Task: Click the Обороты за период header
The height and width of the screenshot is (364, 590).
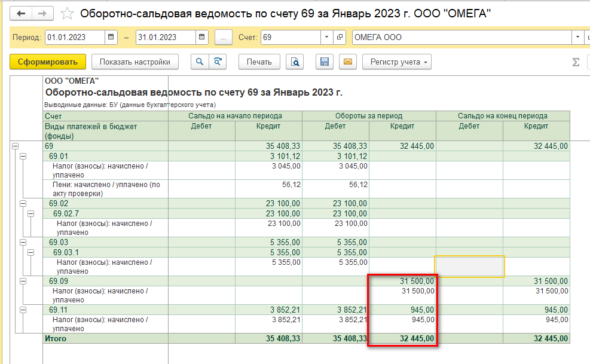Action: click(369, 116)
